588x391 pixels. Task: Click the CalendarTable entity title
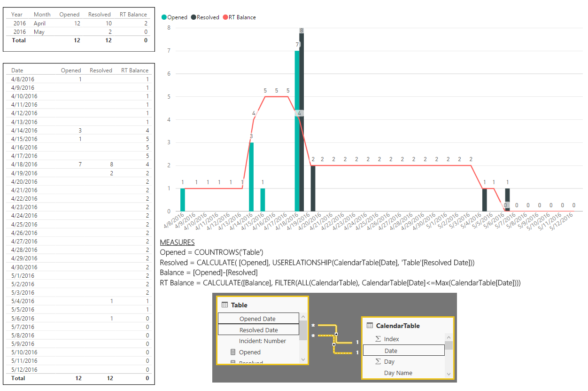coord(398,326)
